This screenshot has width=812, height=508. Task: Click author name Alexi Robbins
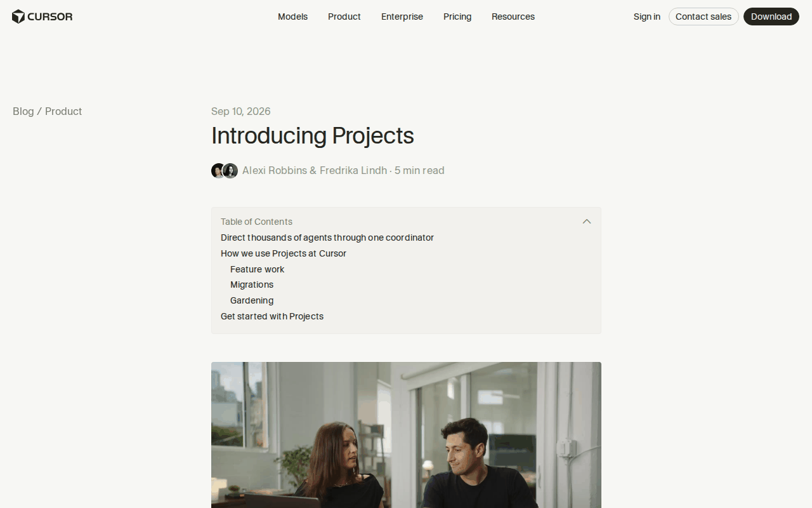[x=275, y=170]
